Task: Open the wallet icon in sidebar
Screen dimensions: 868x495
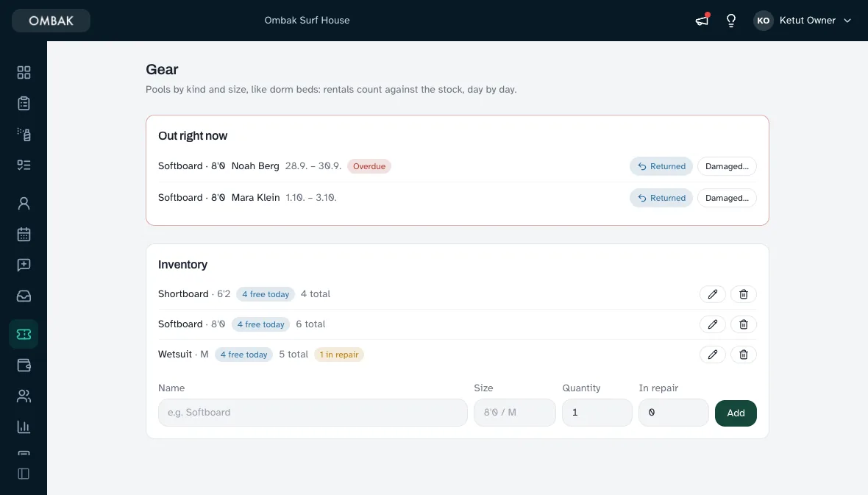Action: (24, 365)
